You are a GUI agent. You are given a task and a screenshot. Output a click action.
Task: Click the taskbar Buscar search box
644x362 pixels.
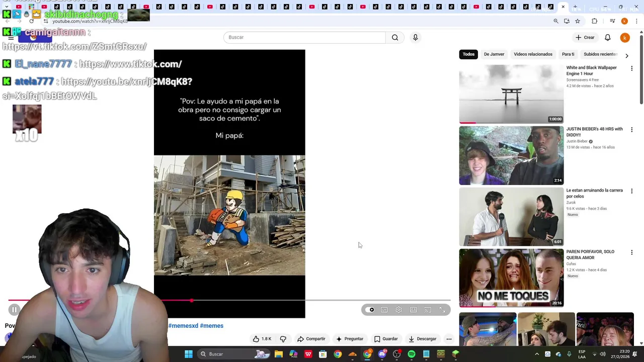(x=234, y=354)
